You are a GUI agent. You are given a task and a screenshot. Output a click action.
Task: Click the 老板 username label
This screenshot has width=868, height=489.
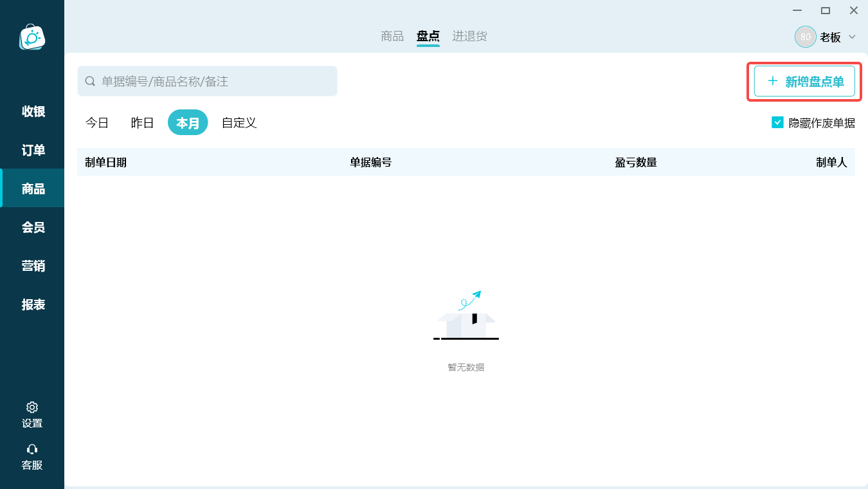tap(830, 37)
